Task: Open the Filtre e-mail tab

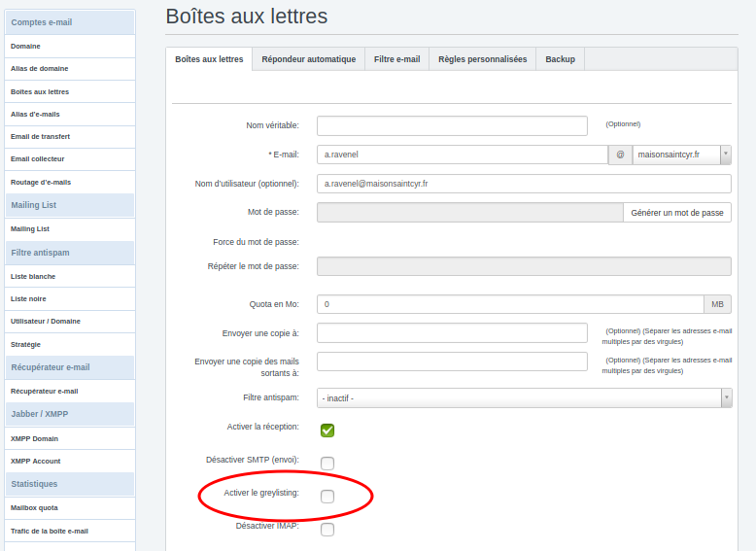Action: coord(396,59)
